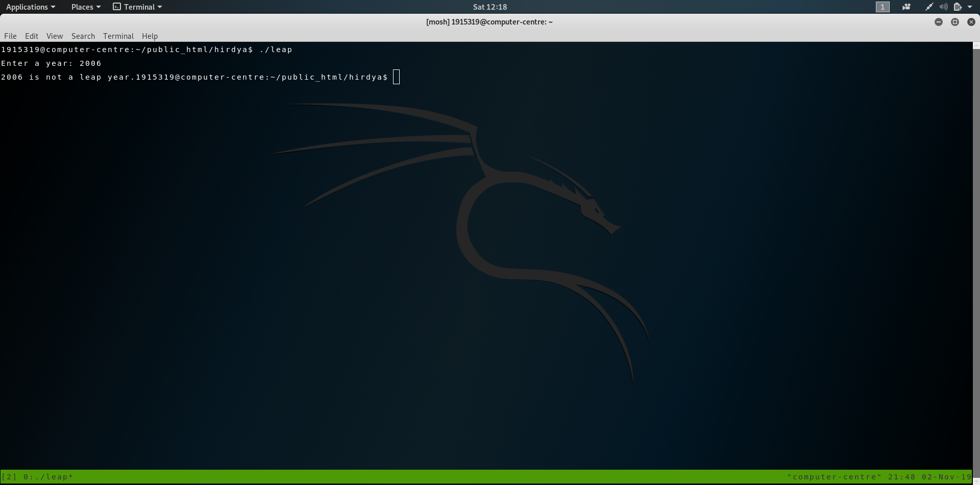This screenshot has width=980, height=485.
Task: Open the Places menu in the top bar
Action: point(86,7)
